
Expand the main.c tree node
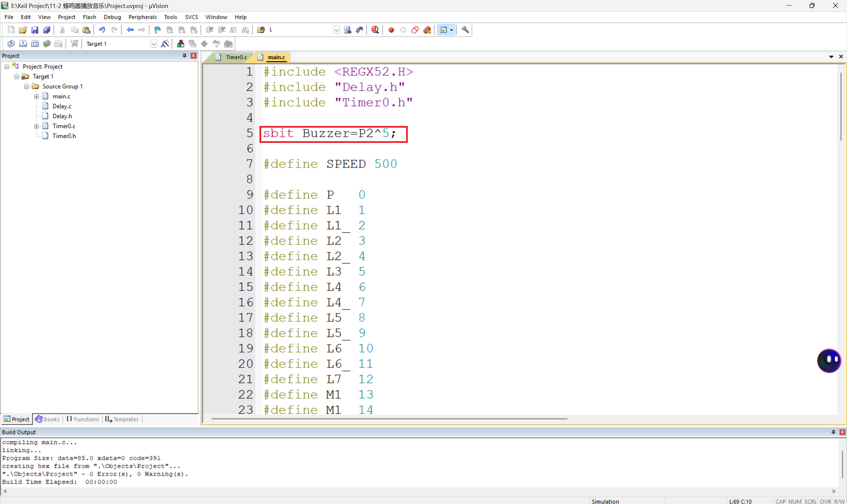point(36,97)
